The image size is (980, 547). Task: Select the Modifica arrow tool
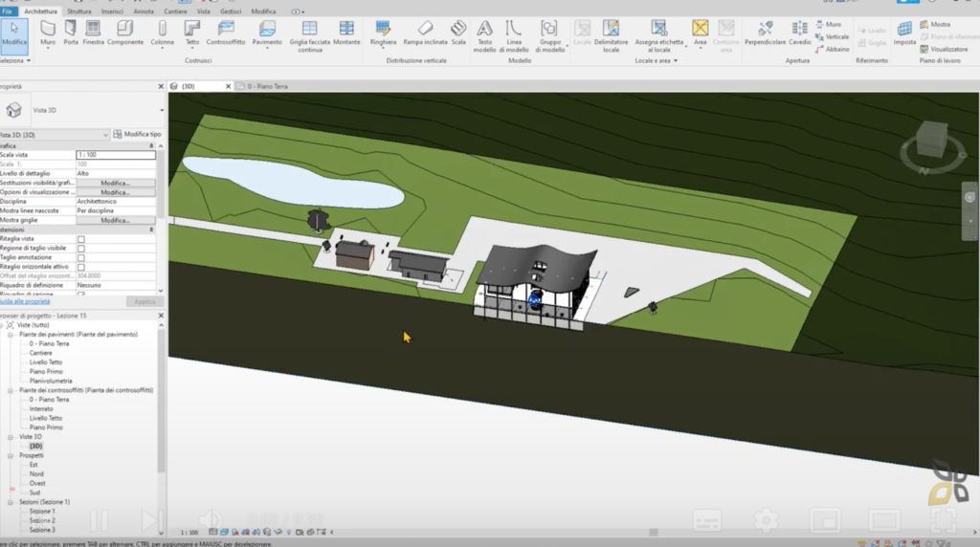pos(13,33)
